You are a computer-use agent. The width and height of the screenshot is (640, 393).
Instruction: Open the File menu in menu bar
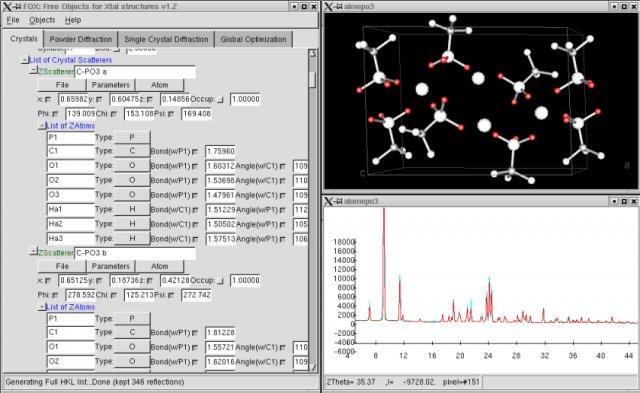pyautogui.click(x=13, y=20)
